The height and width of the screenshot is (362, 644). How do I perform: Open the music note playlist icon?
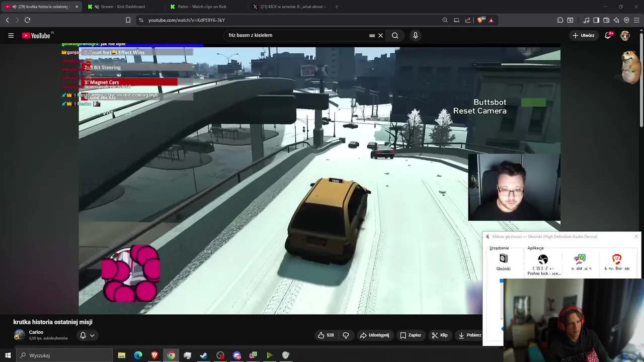pyautogui.click(x=586, y=20)
